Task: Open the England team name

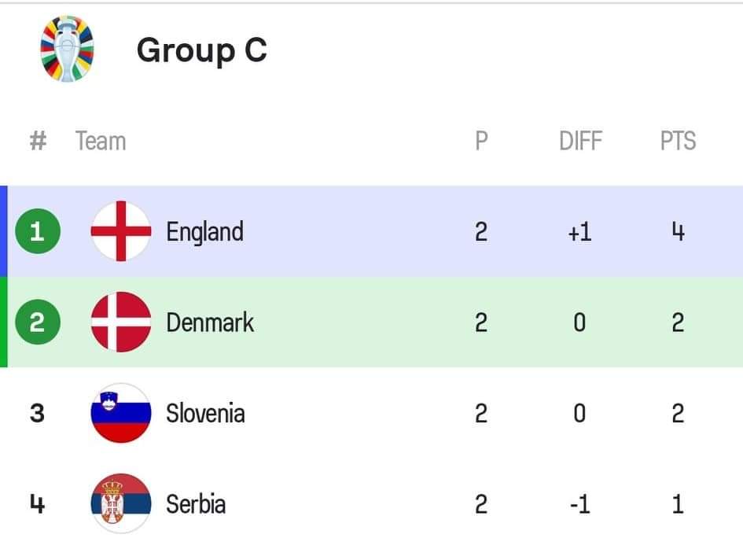Action: [x=204, y=231]
